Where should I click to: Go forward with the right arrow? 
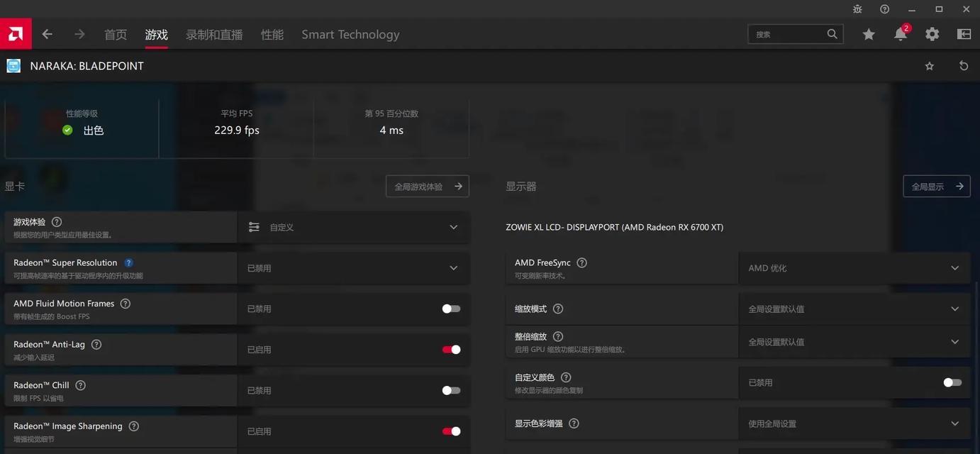pos(79,34)
